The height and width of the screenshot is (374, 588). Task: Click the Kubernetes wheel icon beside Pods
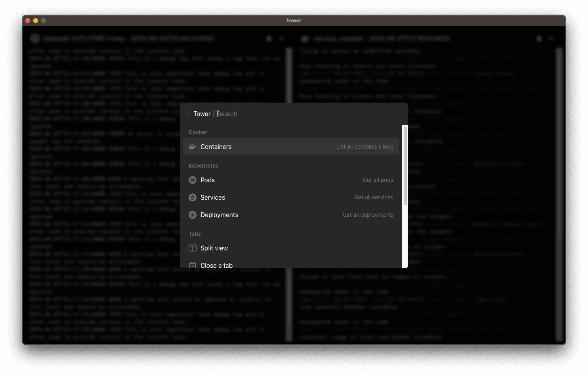[193, 180]
